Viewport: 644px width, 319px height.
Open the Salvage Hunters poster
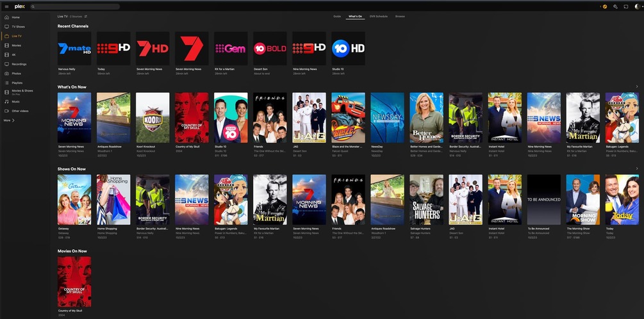point(426,199)
